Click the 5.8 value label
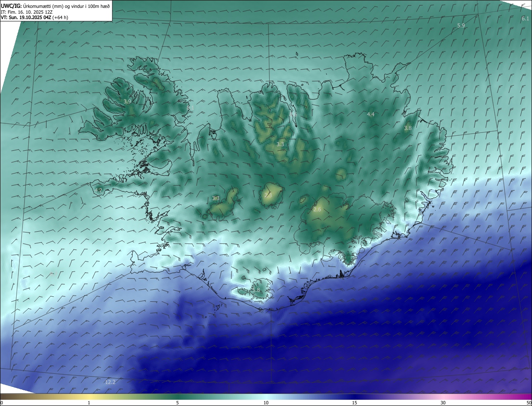 click(x=256, y=290)
